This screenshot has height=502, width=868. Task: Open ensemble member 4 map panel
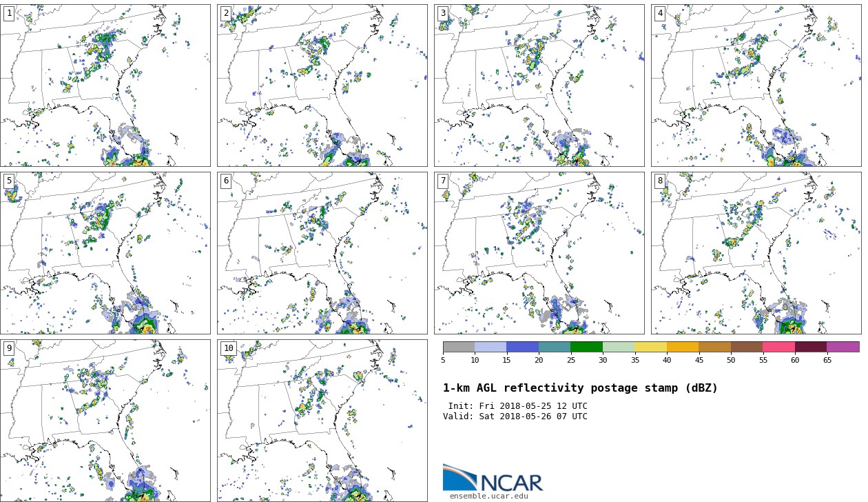pos(756,86)
